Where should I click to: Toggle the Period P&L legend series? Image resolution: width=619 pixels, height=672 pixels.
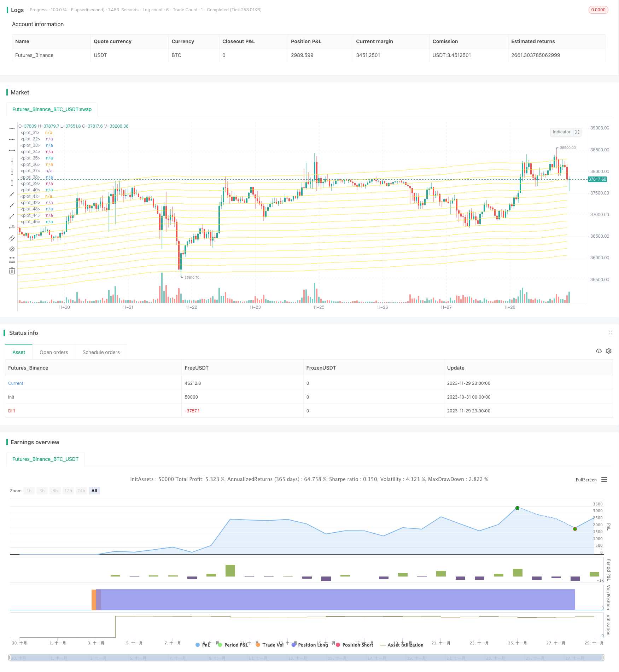click(x=233, y=645)
